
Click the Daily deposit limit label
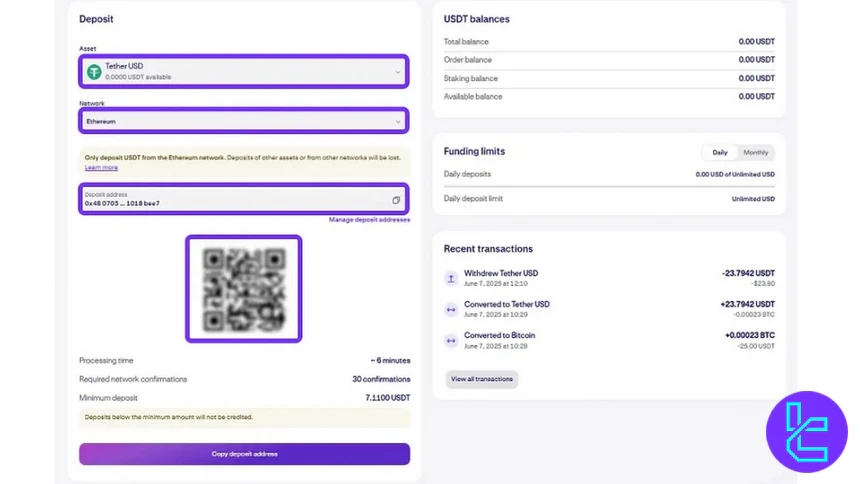pos(473,199)
